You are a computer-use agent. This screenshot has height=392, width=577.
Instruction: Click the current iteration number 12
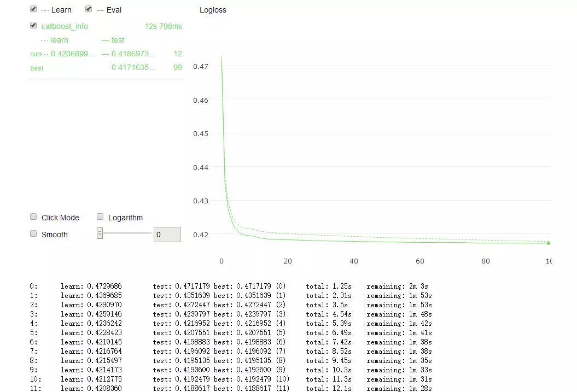click(x=178, y=54)
